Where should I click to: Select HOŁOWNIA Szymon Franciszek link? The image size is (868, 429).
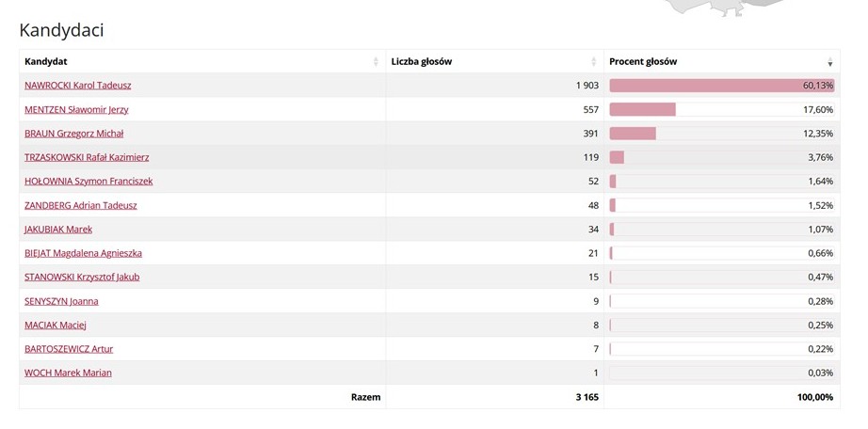(x=88, y=182)
